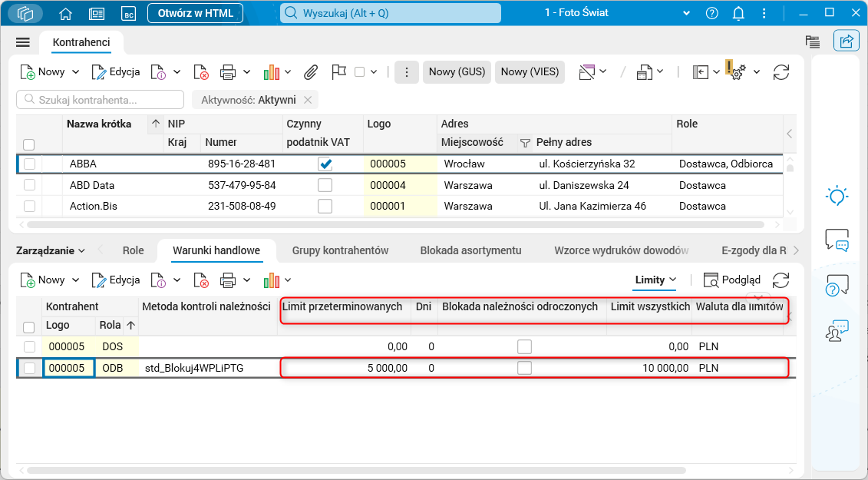Screen dimensions: 868x480
Task: Click the Szukaj kontrahenta search field
Action: [101, 100]
